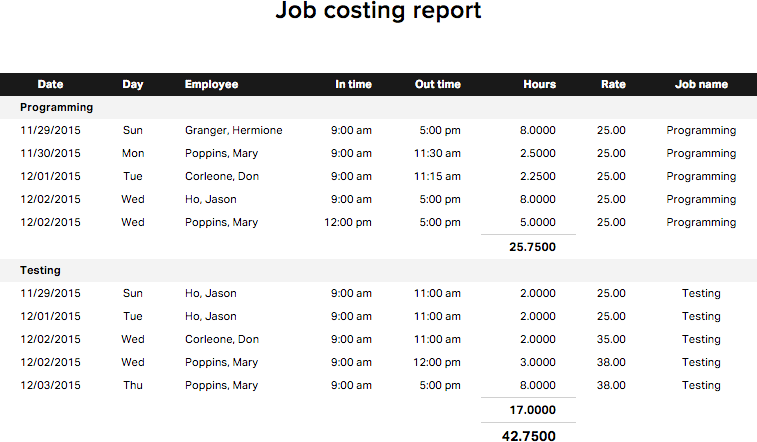Image resolution: width=757 pixels, height=442 pixels.
Task: Select employee Granger, Hermione
Action: [x=233, y=130]
